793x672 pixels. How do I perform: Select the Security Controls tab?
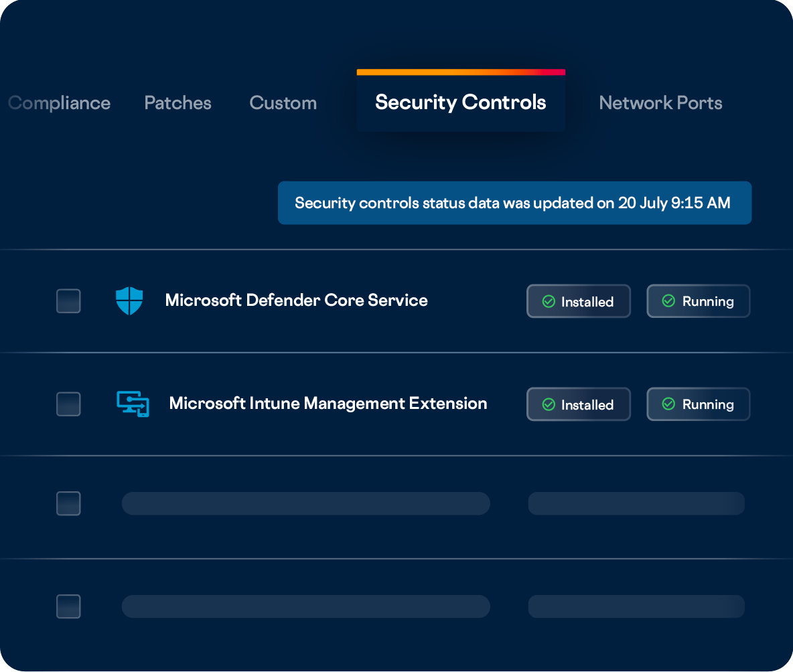pyautogui.click(x=460, y=102)
